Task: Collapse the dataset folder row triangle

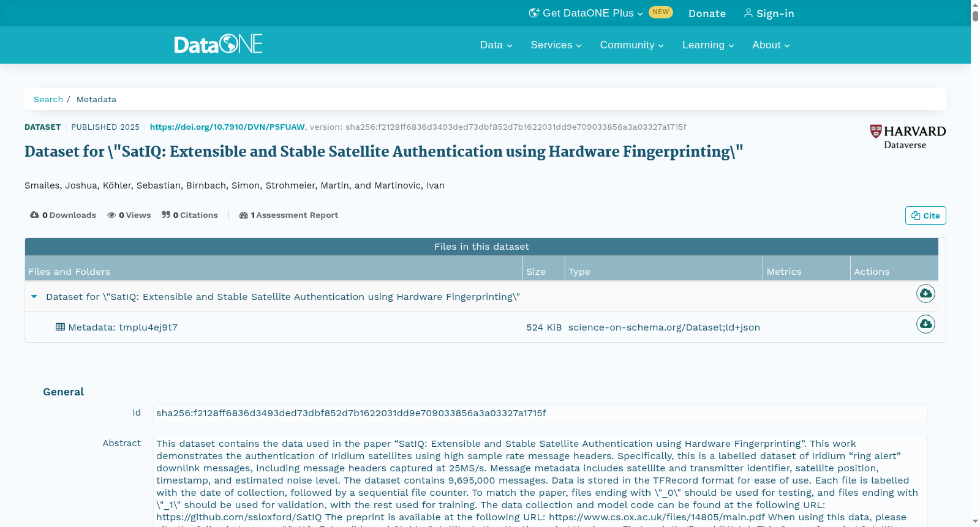Action: tap(34, 296)
